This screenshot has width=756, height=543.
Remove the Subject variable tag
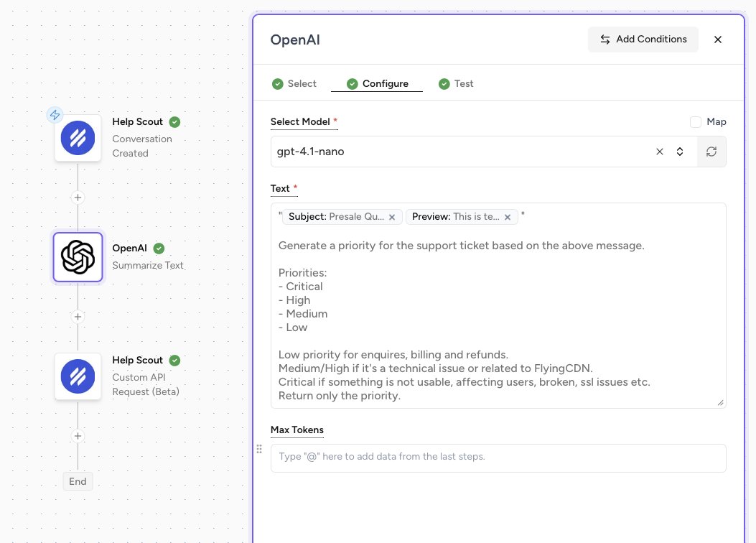392,217
